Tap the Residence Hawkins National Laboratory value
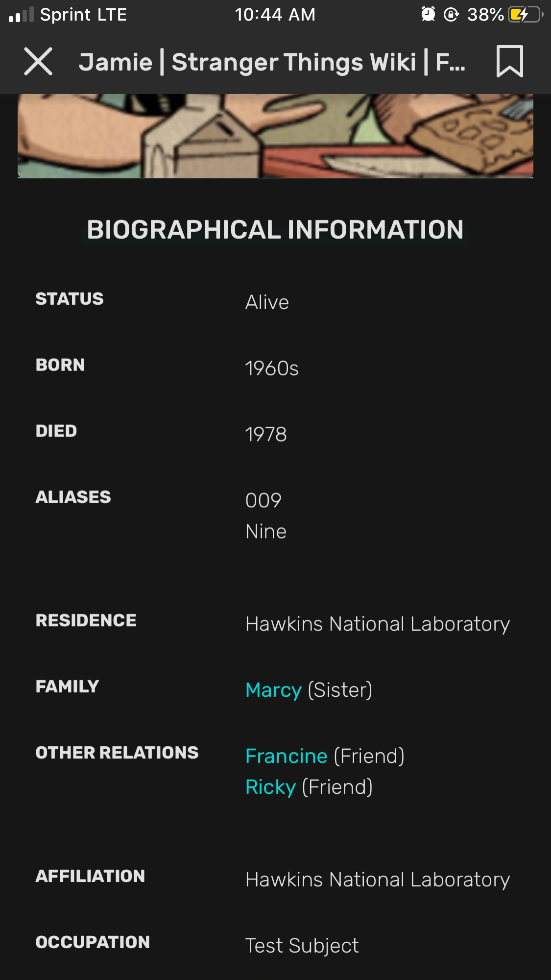551x980 pixels. [377, 624]
